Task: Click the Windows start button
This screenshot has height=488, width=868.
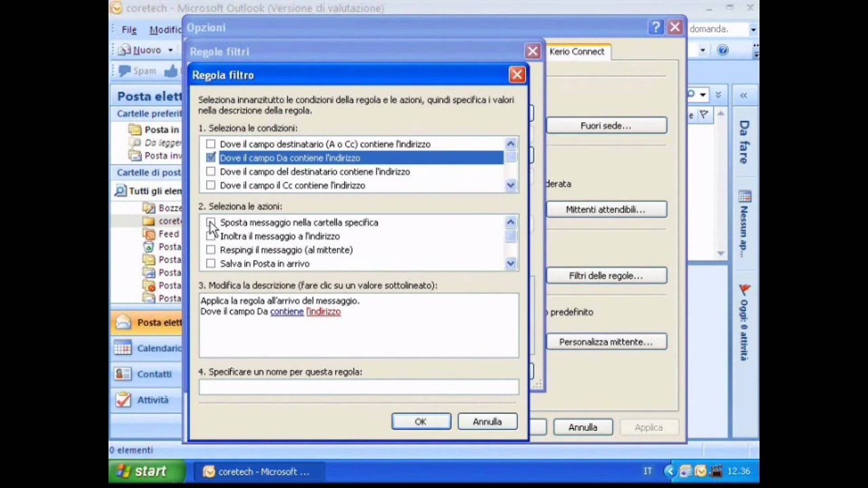Action: [147, 471]
